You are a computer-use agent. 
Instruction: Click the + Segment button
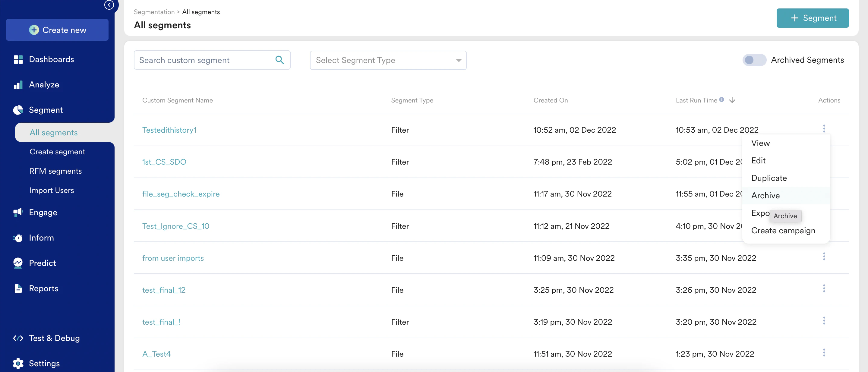[813, 18]
